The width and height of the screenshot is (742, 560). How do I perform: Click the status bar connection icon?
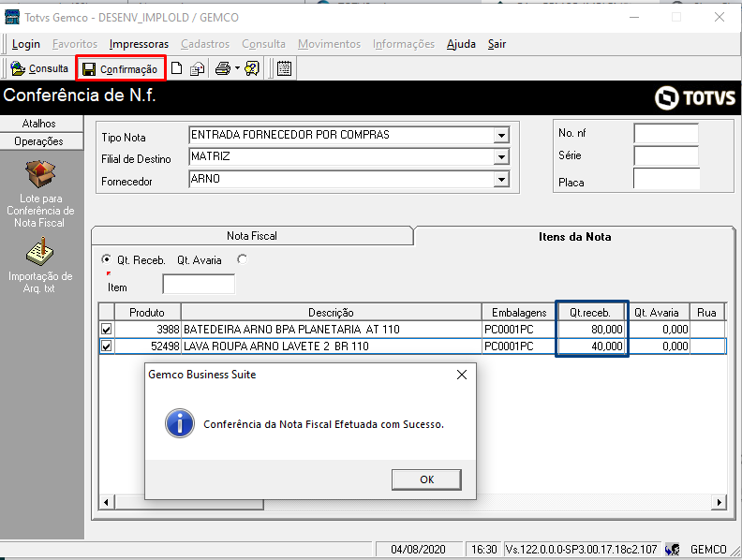coord(672,549)
